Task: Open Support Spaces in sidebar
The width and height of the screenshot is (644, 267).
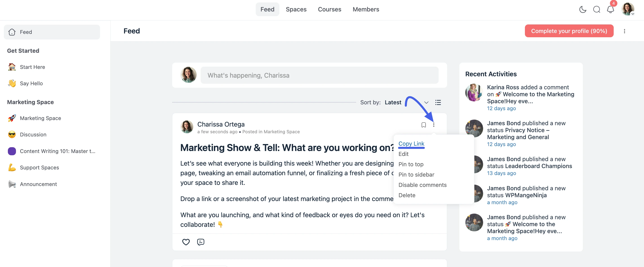Action: (x=39, y=167)
